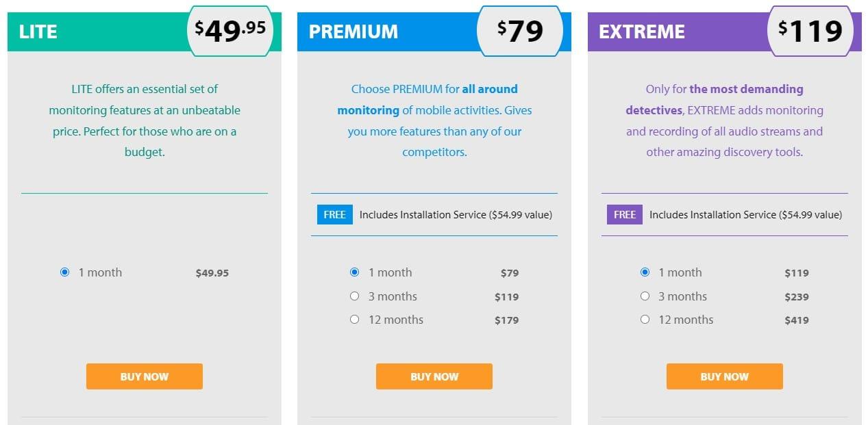This screenshot has width=868, height=425.
Task: Click BUY NOW on the EXTREME plan
Action: point(724,376)
